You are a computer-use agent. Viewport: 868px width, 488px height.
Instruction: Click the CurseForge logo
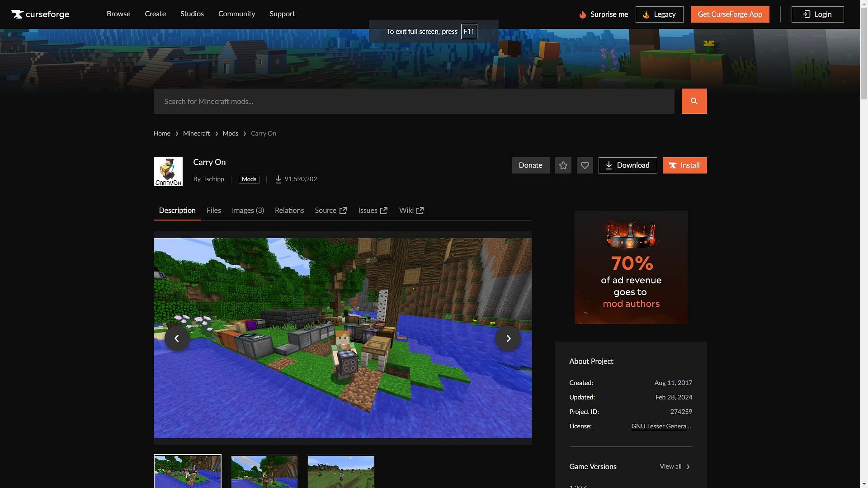point(40,14)
